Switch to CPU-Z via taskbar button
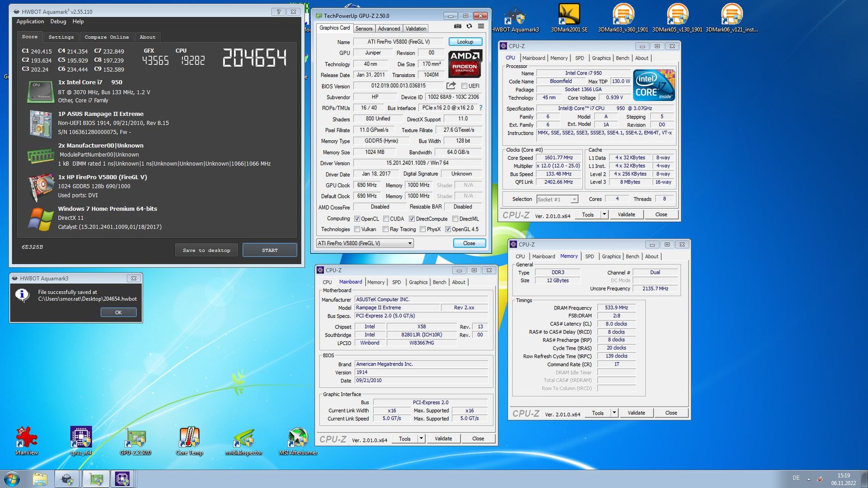This screenshot has width=868, height=488. click(122, 479)
